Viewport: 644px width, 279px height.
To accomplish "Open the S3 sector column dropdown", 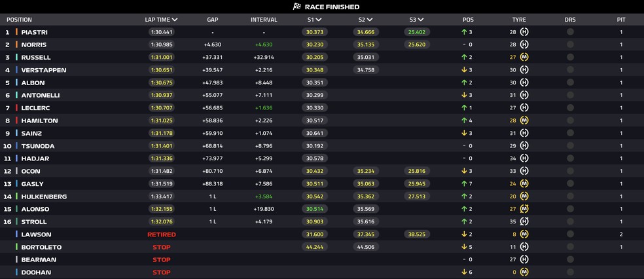I will (x=421, y=20).
